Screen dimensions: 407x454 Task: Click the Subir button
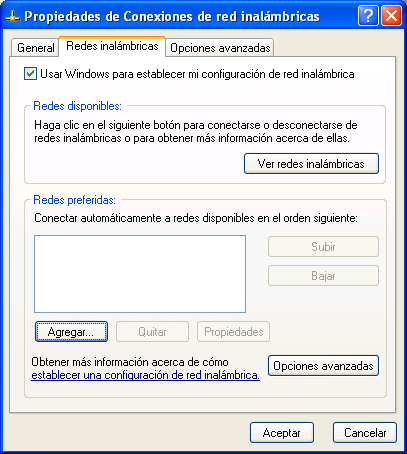tap(323, 247)
